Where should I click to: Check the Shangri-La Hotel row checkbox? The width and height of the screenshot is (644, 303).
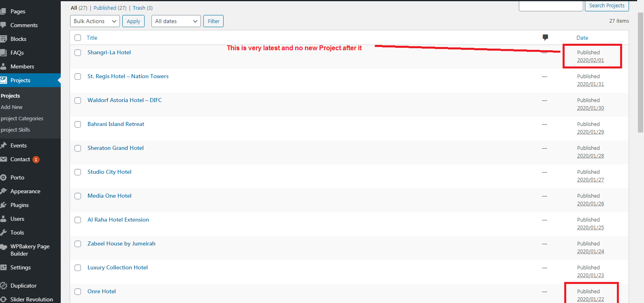click(78, 53)
